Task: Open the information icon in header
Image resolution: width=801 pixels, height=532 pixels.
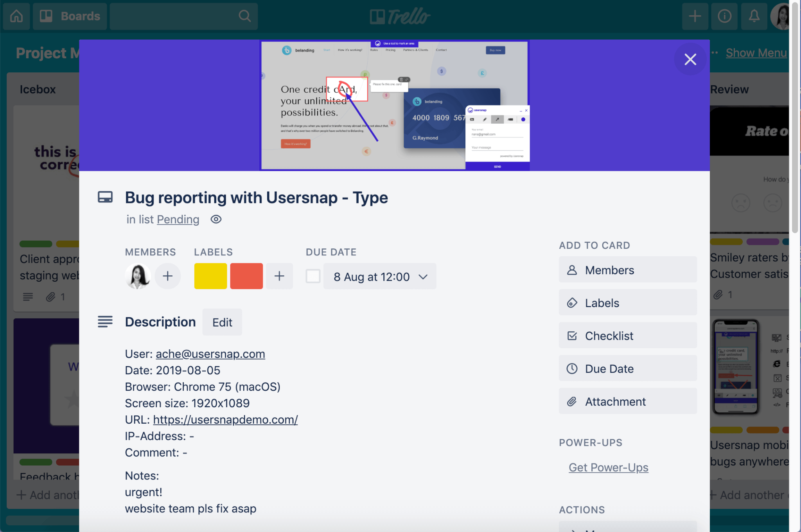Action: click(x=724, y=16)
